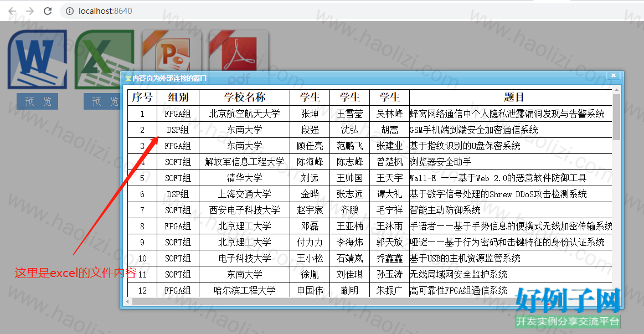This screenshot has height=334, width=644.
Task: Select cell 王雪莹
Action: 349,114
